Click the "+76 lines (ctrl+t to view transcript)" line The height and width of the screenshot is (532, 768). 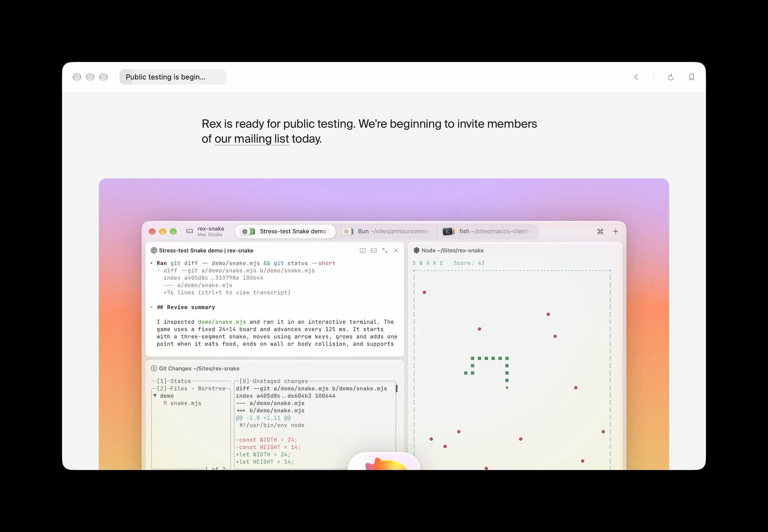click(x=227, y=293)
